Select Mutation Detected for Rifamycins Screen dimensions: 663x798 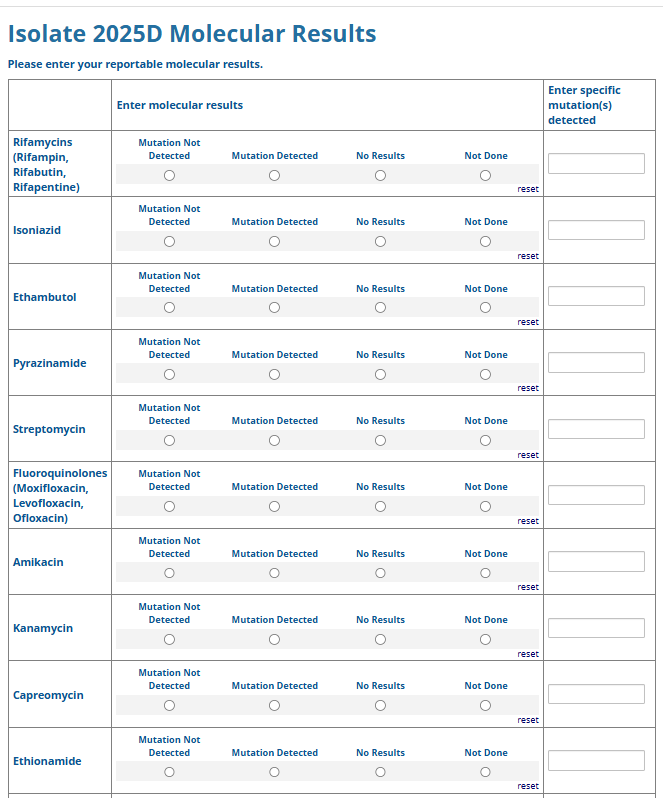(x=274, y=175)
